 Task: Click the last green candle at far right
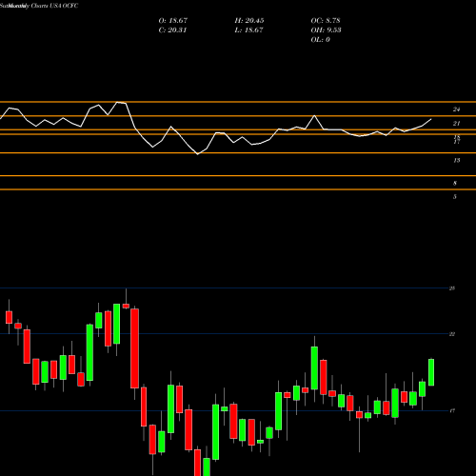431,372
